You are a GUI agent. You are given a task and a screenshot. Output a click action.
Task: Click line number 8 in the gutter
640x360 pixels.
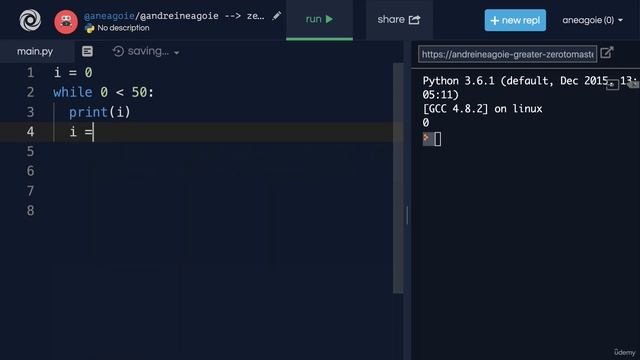31,211
